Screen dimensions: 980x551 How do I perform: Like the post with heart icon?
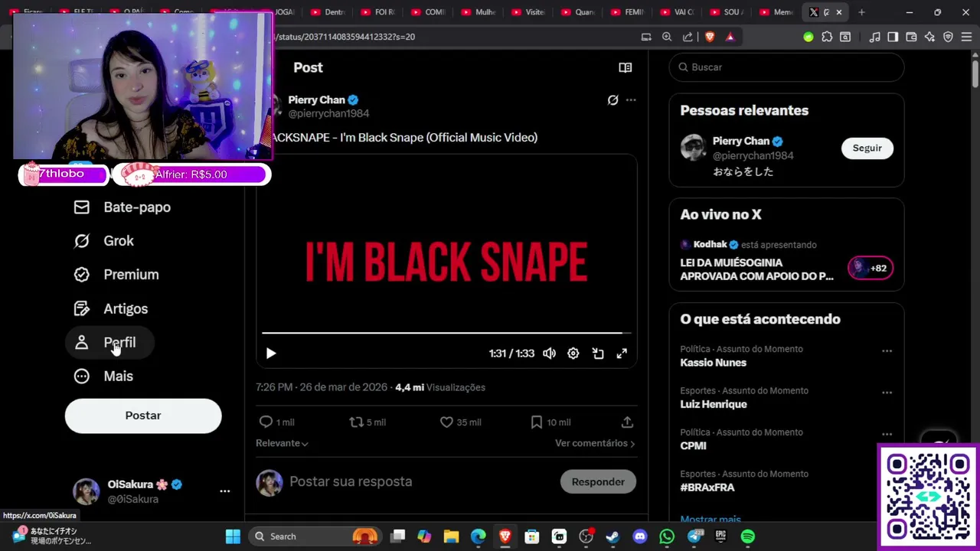coord(460,422)
